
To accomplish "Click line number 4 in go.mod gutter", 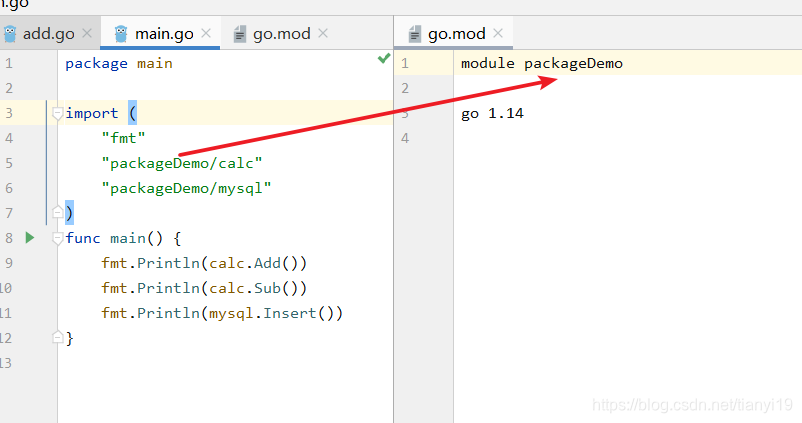I will (405, 138).
